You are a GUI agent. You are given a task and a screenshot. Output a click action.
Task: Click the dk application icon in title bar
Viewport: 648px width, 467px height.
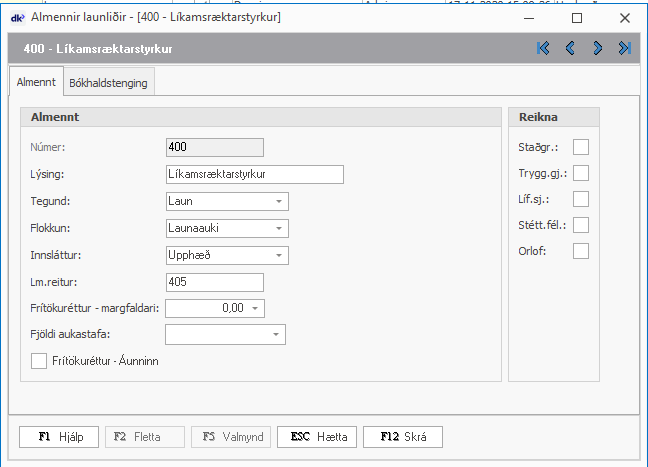17,17
